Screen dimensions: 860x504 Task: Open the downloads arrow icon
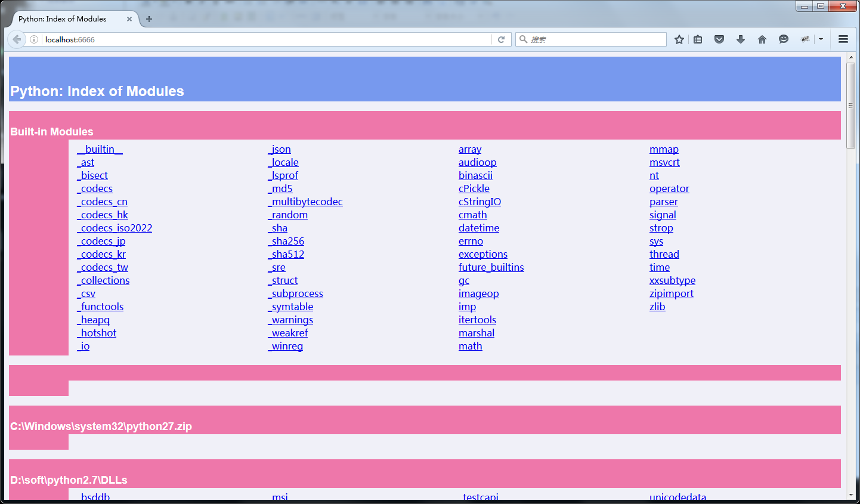coord(741,39)
